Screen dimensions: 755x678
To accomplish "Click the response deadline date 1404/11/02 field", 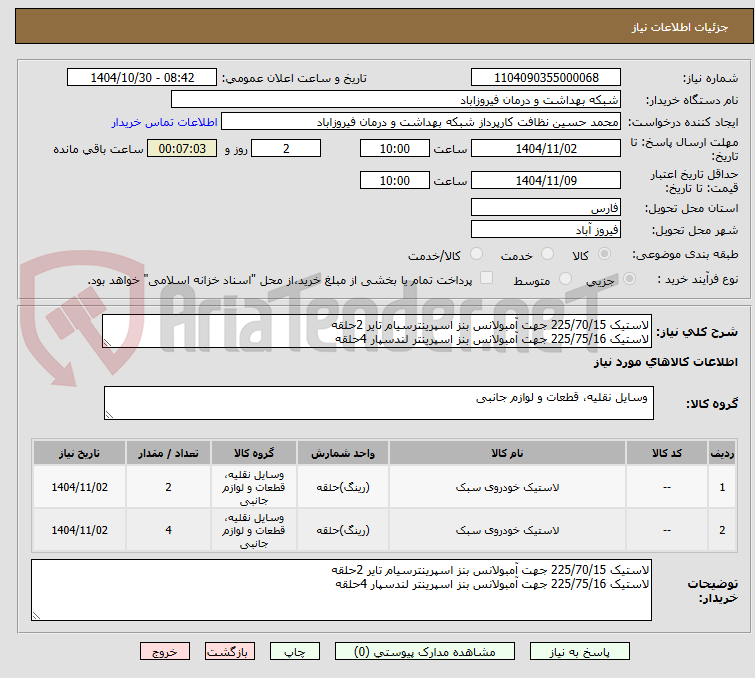I will point(546,148).
